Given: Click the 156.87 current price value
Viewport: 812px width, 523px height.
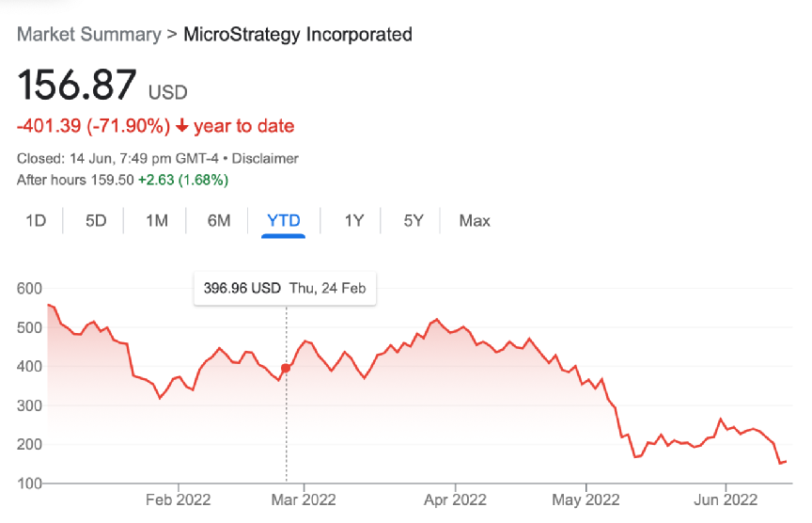Looking at the screenshot, I should (77, 87).
